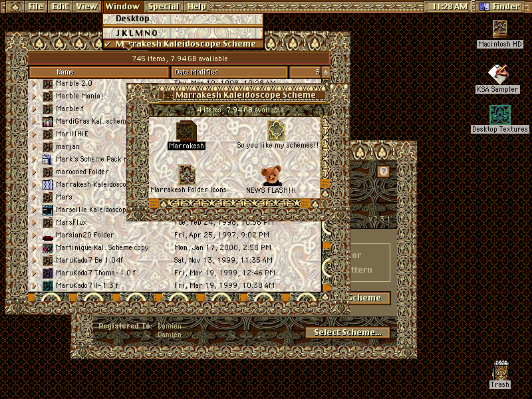Choose Desktop from the Window menu
The height and width of the screenshot is (399, 532).
coord(183,19)
